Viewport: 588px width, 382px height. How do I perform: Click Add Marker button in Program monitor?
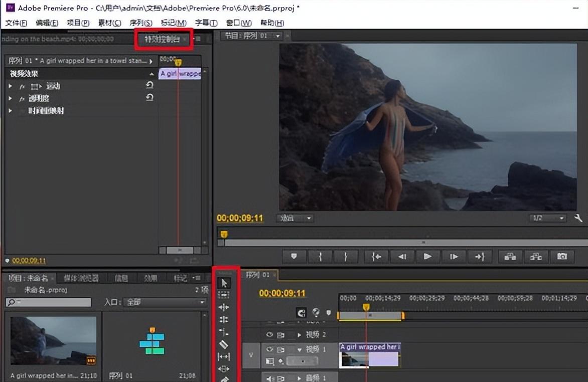(294, 256)
